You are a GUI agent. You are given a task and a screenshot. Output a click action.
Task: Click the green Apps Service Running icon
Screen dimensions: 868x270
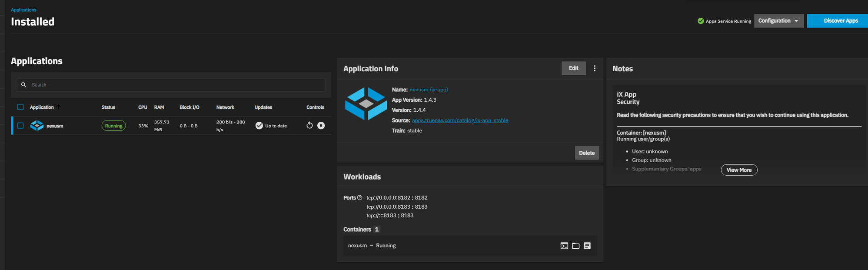pos(701,21)
